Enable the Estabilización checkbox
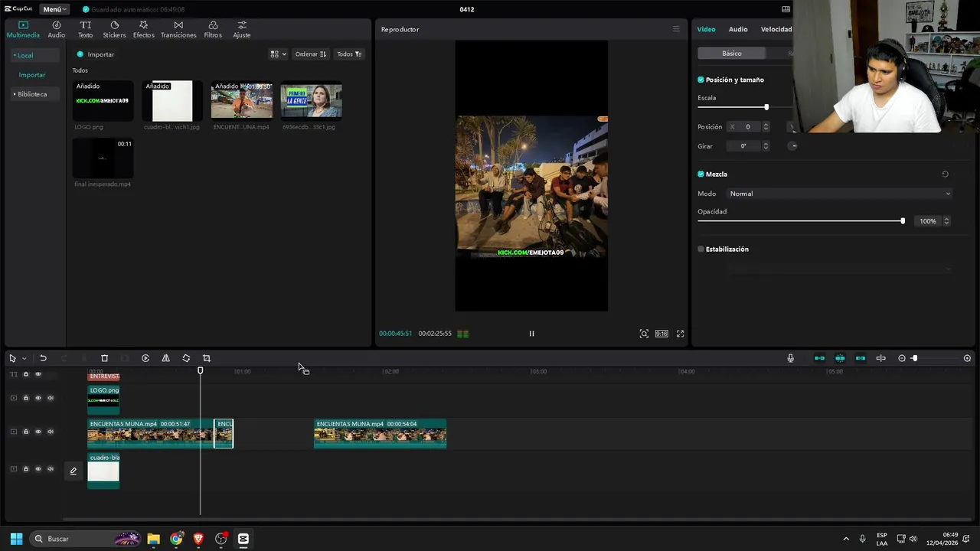The width and height of the screenshot is (980, 551). pos(701,249)
